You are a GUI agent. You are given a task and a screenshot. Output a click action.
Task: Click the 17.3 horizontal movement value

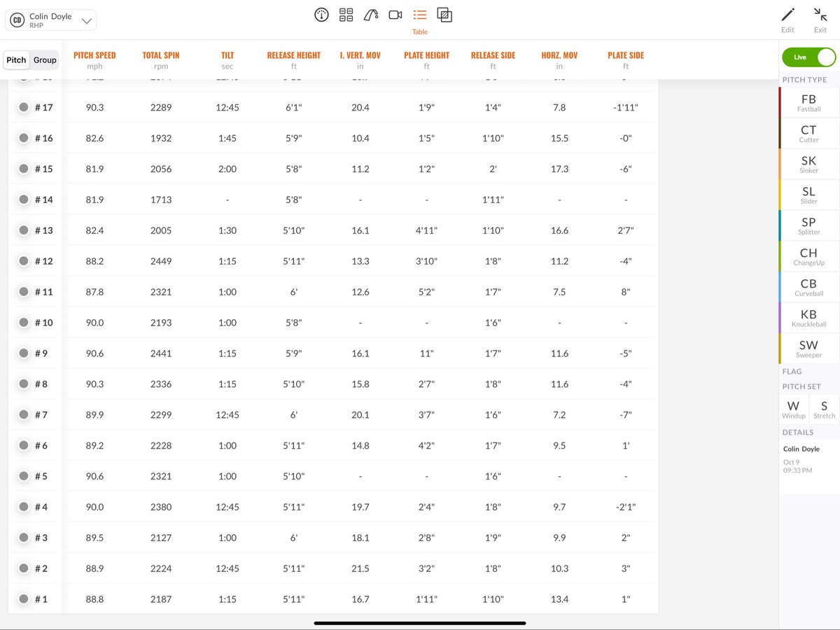pyautogui.click(x=559, y=169)
